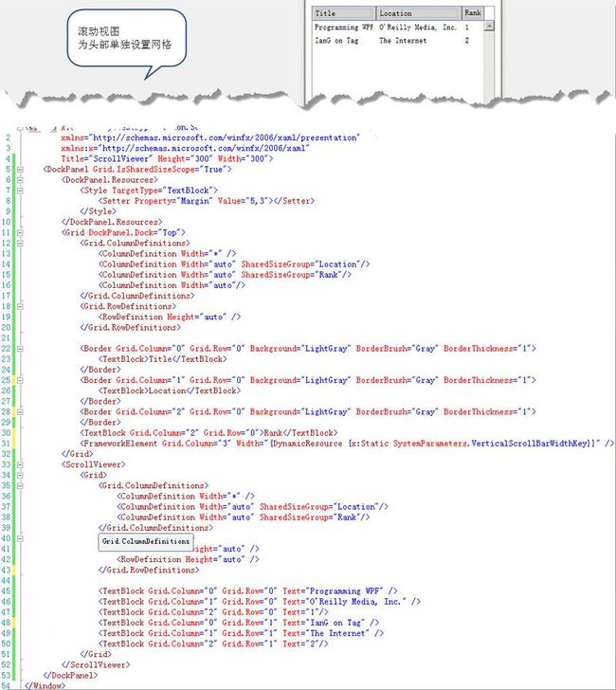Image resolution: width=616 pixels, height=690 pixels.
Task: Click the Location column header
Action: pyautogui.click(x=418, y=13)
